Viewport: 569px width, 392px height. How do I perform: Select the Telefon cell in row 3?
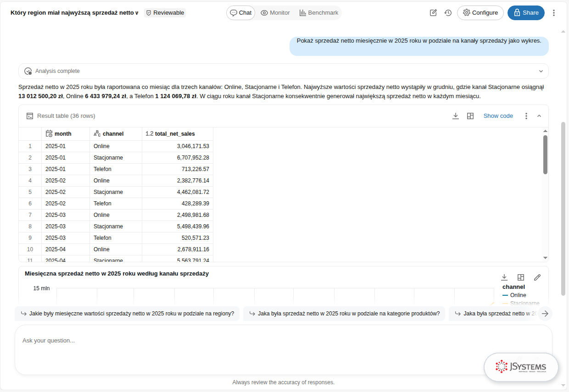coord(116,169)
